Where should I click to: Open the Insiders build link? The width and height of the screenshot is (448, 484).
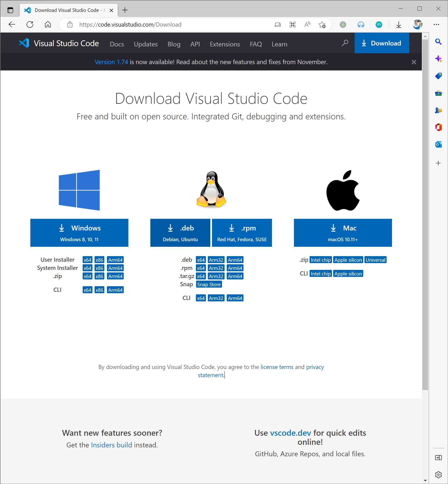point(112,445)
